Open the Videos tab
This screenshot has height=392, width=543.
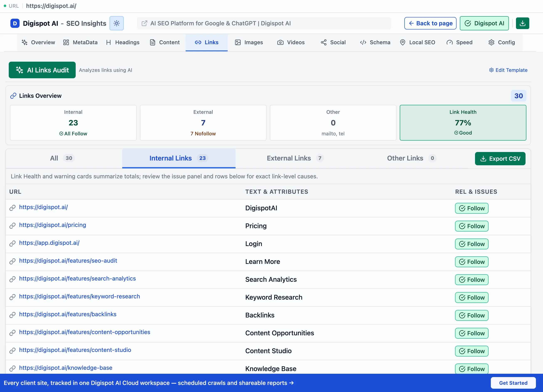(x=291, y=42)
